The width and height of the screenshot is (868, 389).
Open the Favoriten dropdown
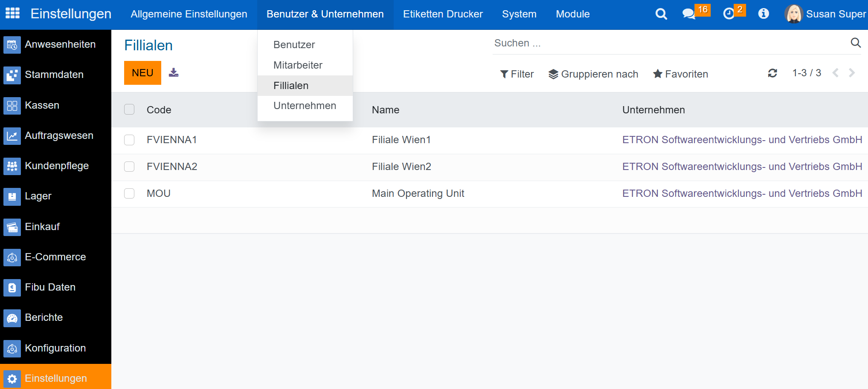tap(681, 74)
